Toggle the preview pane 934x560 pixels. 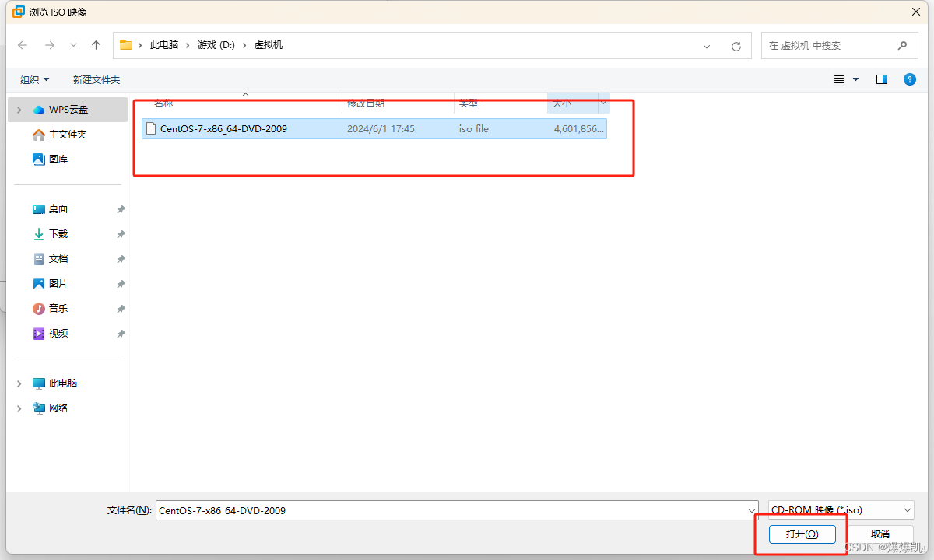click(x=882, y=79)
